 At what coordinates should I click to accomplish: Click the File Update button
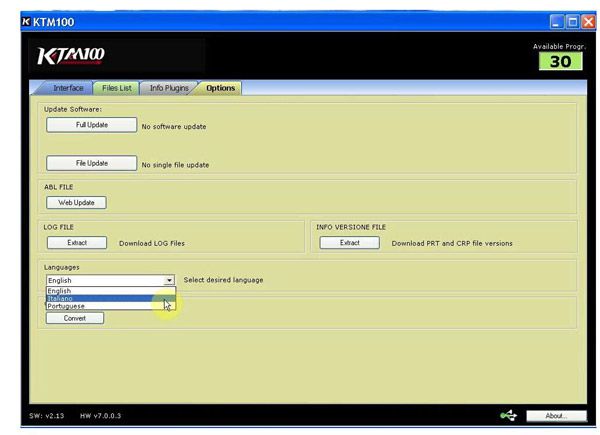[91, 164]
